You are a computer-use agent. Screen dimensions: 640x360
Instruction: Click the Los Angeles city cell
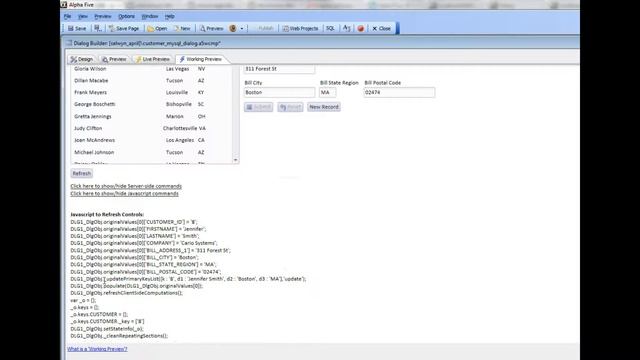coord(180,140)
